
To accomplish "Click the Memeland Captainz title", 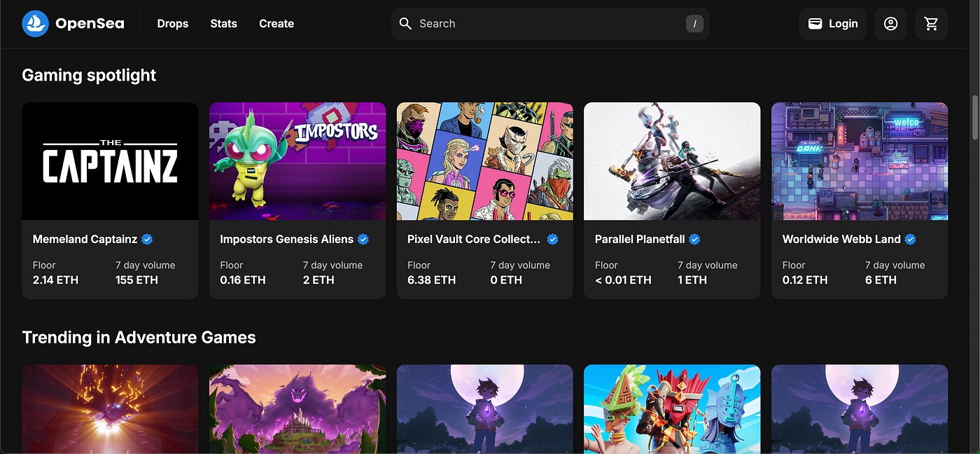I will (x=85, y=239).
